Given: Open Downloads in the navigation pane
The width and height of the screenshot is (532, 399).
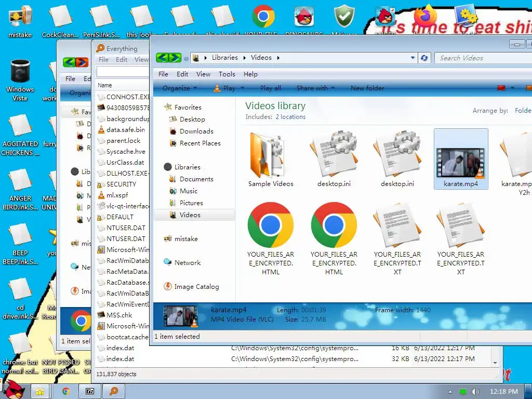Looking at the screenshot, I should [196, 131].
